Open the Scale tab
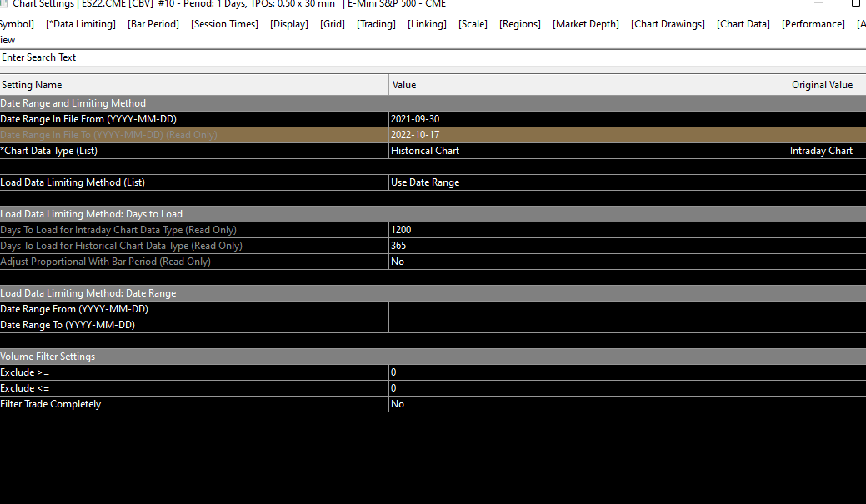 (473, 24)
